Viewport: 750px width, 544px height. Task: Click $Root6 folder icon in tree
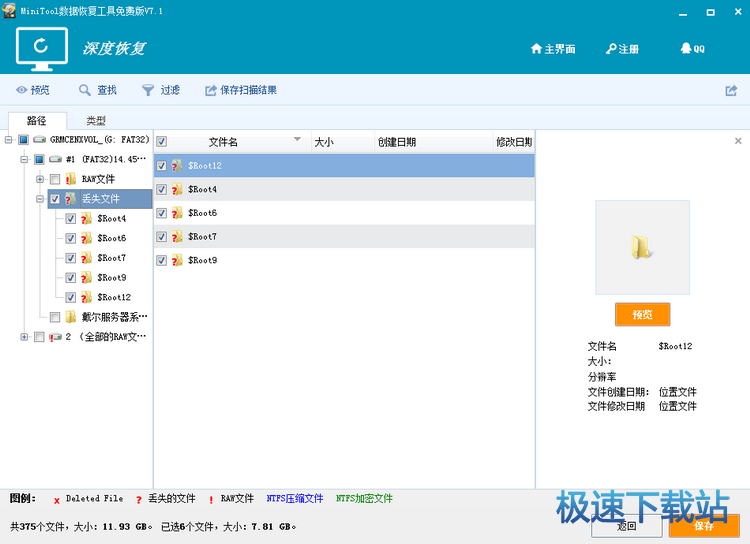point(86,238)
